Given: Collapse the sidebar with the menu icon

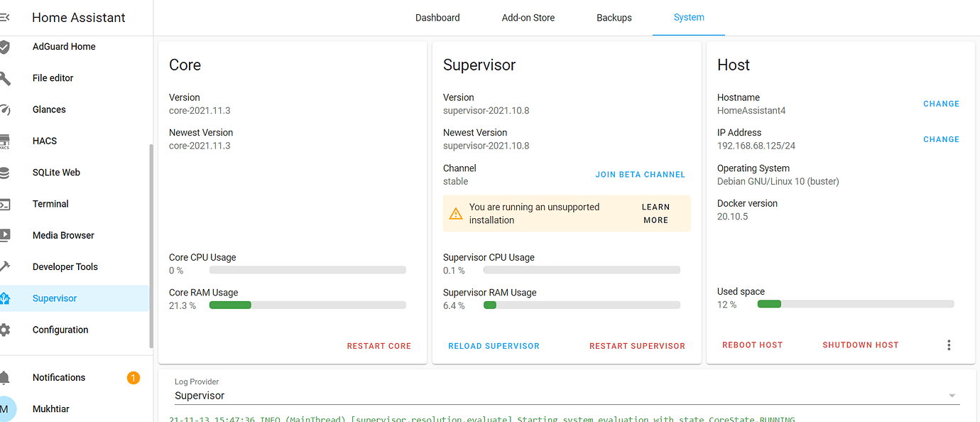Looking at the screenshot, I should tap(4, 18).
